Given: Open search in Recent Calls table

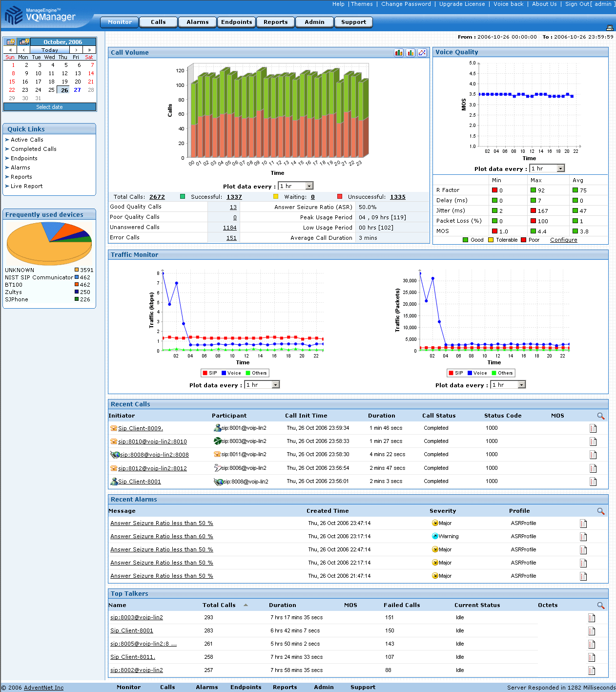Looking at the screenshot, I should (x=601, y=416).
